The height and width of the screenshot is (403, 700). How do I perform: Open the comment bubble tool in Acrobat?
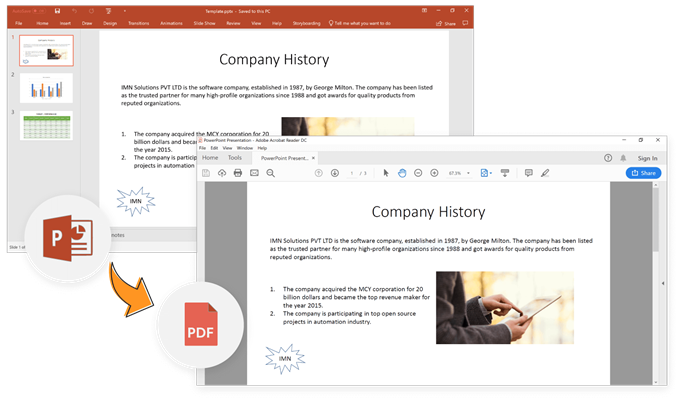528,173
